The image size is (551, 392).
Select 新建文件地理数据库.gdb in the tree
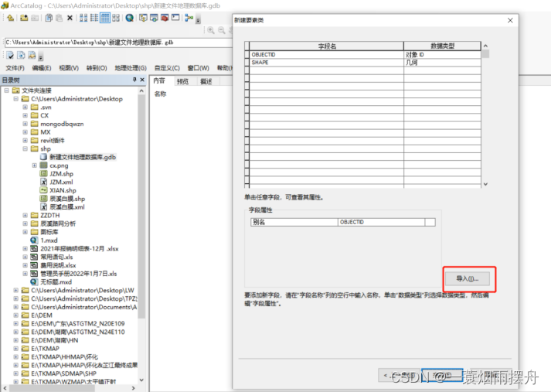click(x=83, y=157)
